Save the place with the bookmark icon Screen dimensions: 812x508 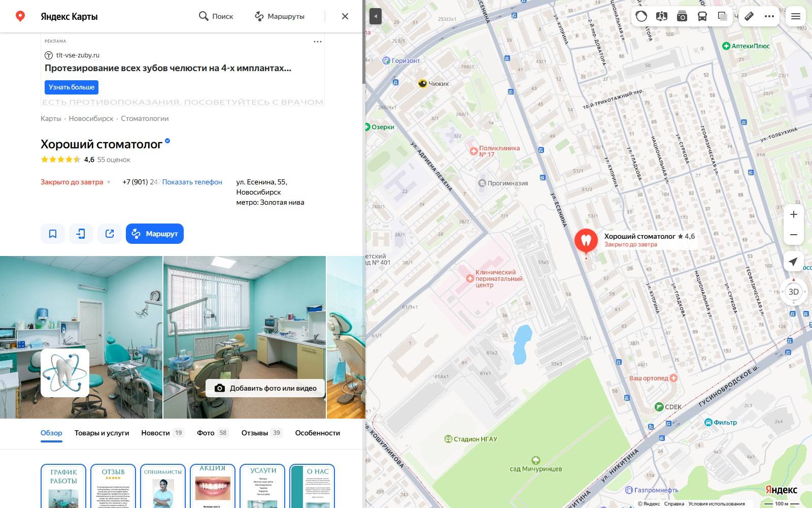[x=53, y=234]
